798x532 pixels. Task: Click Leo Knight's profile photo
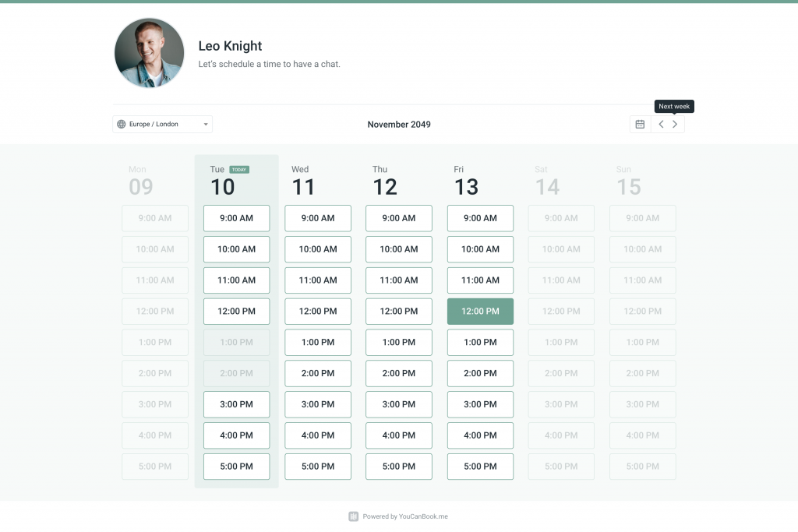149,53
